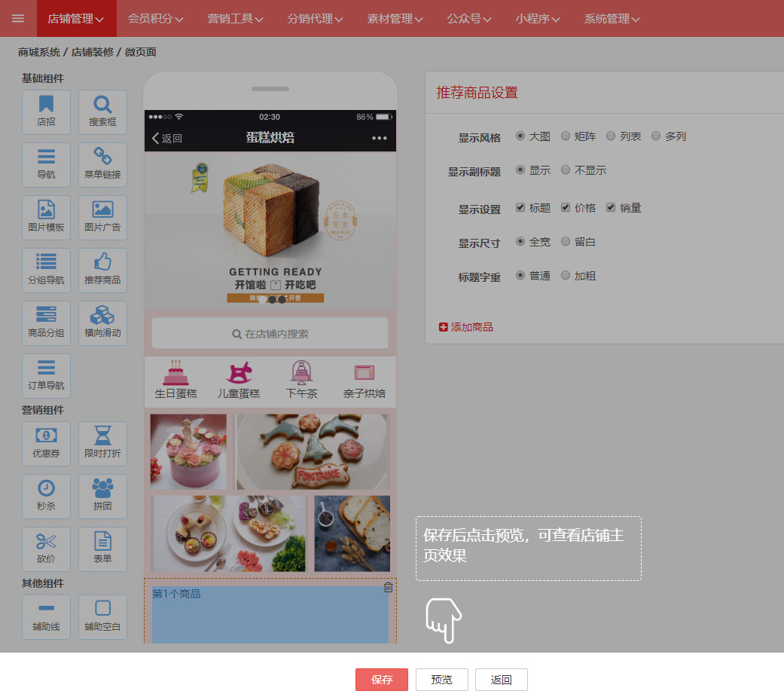Insert the 优惠券 coupon component
The height and width of the screenshot is (700, 784).
pos(46,444)
